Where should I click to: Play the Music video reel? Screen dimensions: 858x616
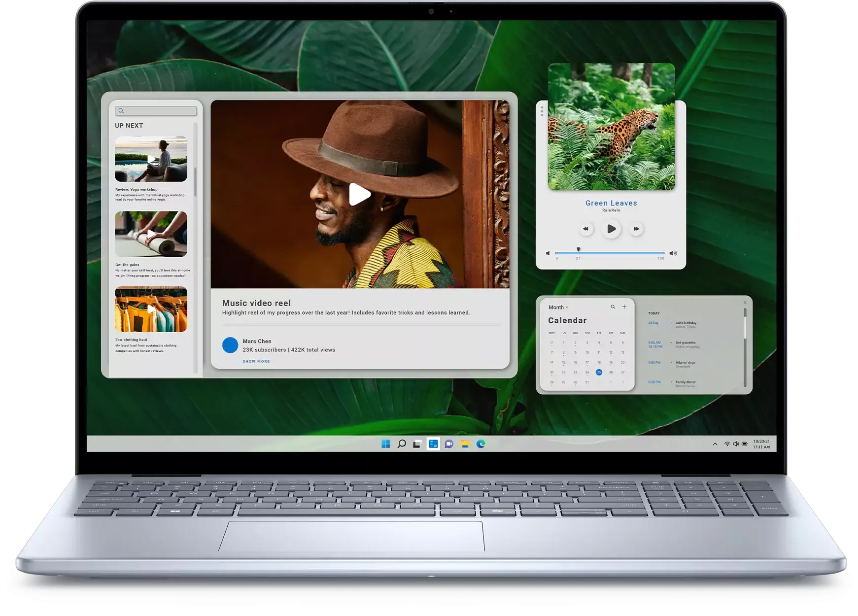click(x=360, y=194)
